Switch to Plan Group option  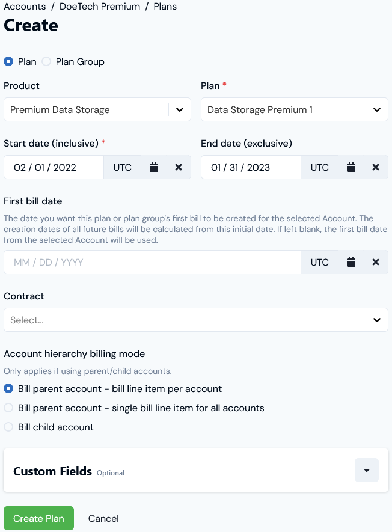pyautogui.click(x=46, y=61)
